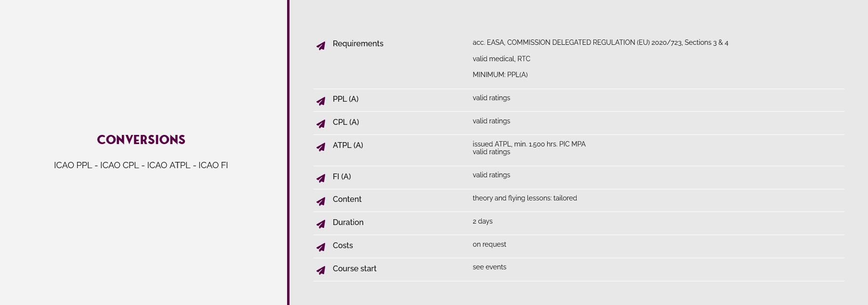The width and height of the screenshot is (868, 305).
Task: Click the paper plane icon beside FI (A)
Action: [321, 178]
